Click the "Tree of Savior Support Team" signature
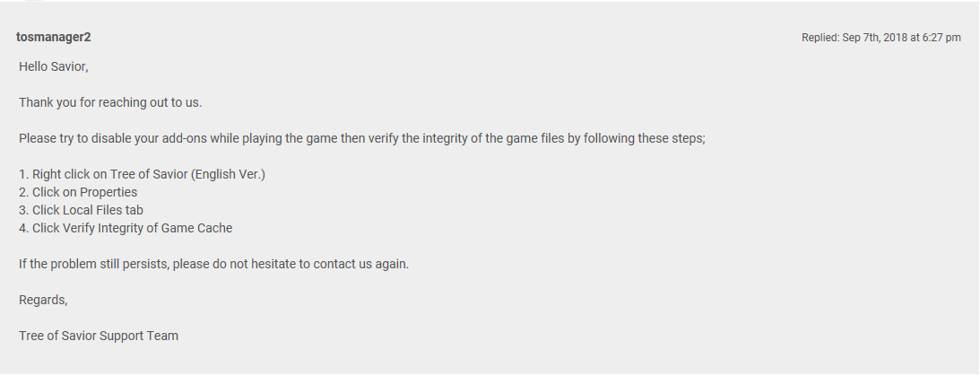980x376 pixels. click(99, 336)
